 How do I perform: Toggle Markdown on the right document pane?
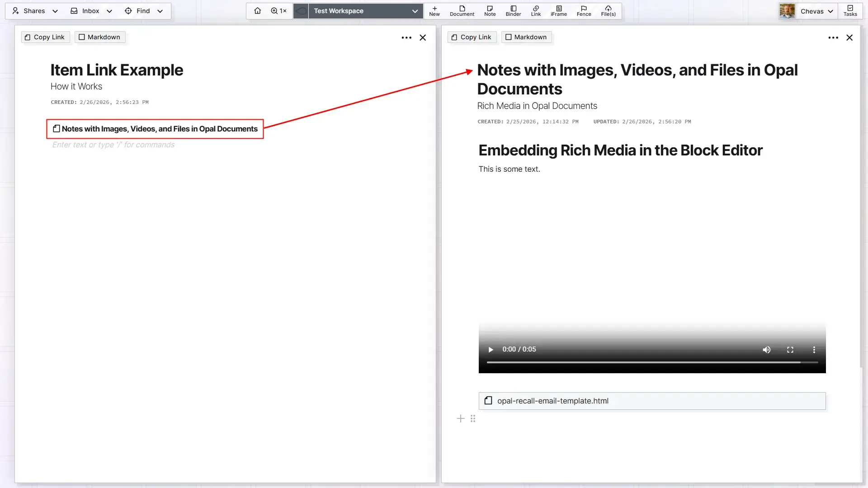(526, 37)
